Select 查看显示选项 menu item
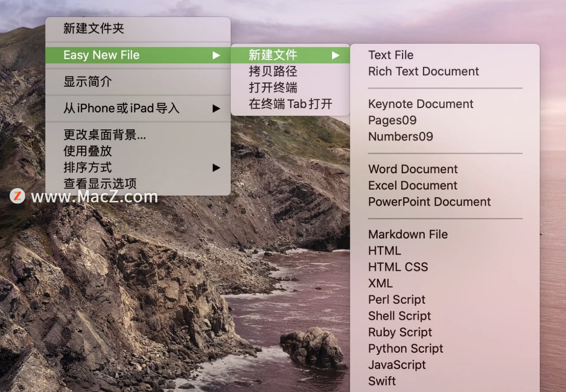566x392 pixels. (138, 184)
